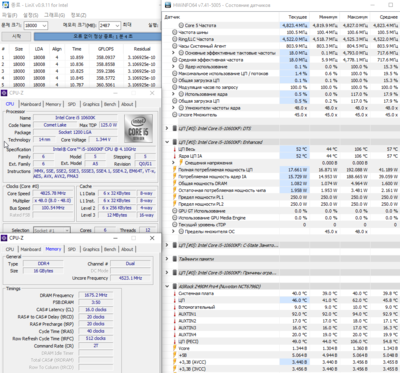Image resolution: width=400 pixels, height=373 pixels.
Task: Open the problem size dropdown showing 18000
Action: coord(35,25)
